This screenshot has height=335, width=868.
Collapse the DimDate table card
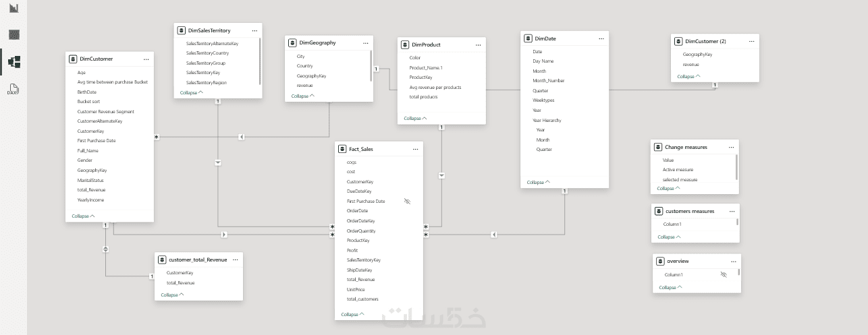pyautogui.click(x=538, y=182)
